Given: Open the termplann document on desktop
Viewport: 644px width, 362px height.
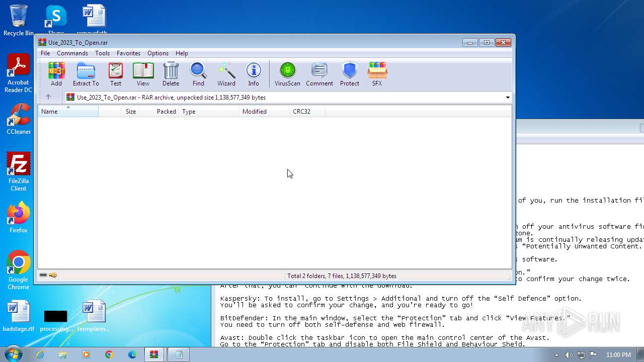Looking at the screenshot, I should point(94,316).
